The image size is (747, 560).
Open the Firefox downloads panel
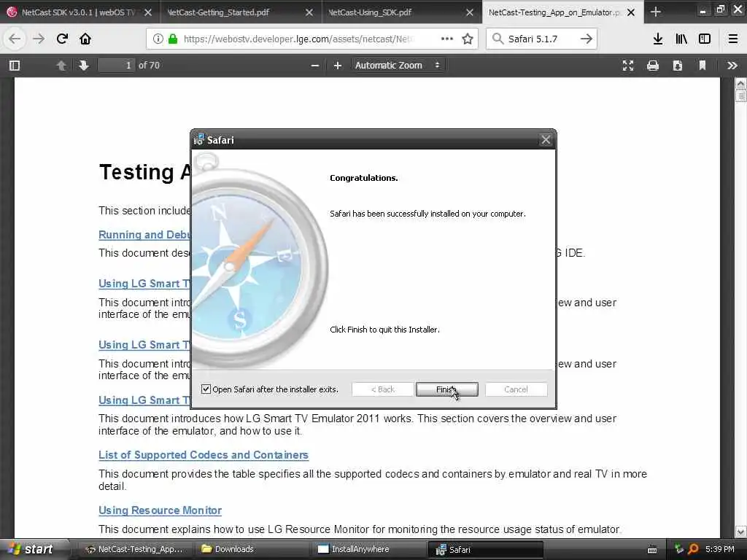tap(658, 39)
